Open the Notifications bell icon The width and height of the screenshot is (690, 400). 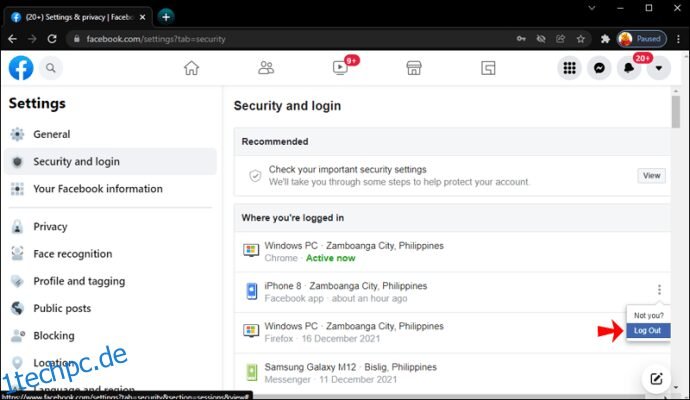point(629,68)
